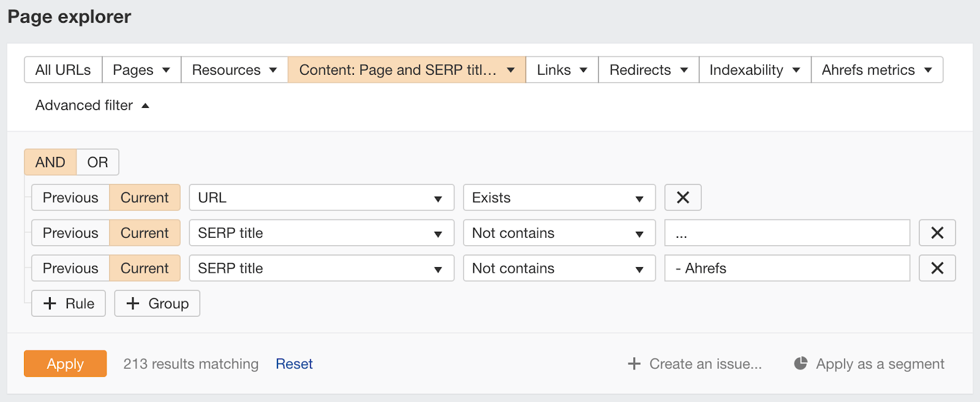Add a new filter Group
The width and height of the screenshot is (980, 402).
[157, 303]
